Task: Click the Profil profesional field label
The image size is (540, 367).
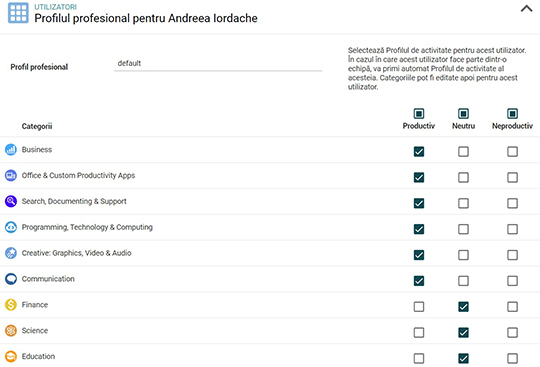Action: 39,67
